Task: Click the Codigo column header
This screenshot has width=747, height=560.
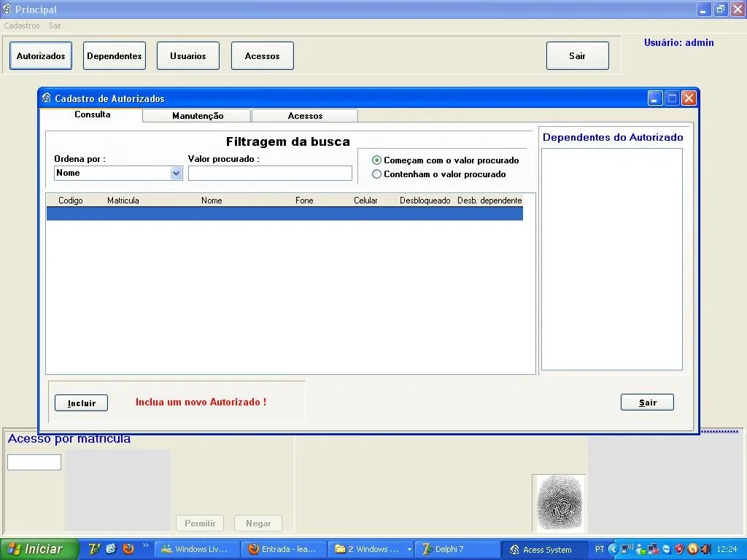Action: pyautogui.click(x=71, y=201)
